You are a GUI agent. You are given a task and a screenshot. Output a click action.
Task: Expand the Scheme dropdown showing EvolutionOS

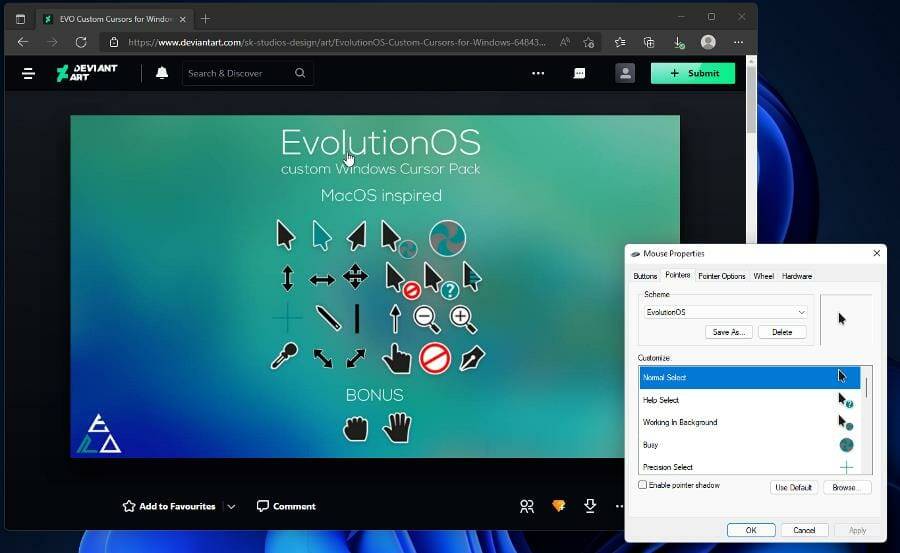pyautogui.click(x=726, y=312)
